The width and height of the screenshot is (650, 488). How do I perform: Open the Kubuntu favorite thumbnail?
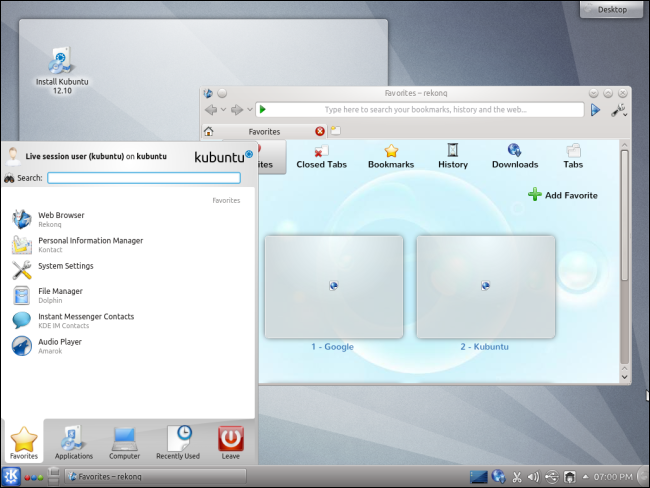485,287
